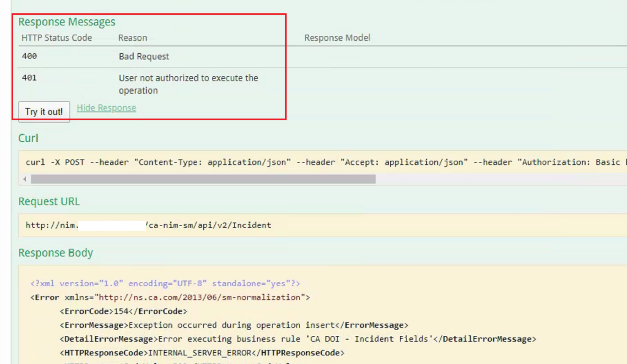
Task: Click the Reason column header
Action: coord(133,38)
